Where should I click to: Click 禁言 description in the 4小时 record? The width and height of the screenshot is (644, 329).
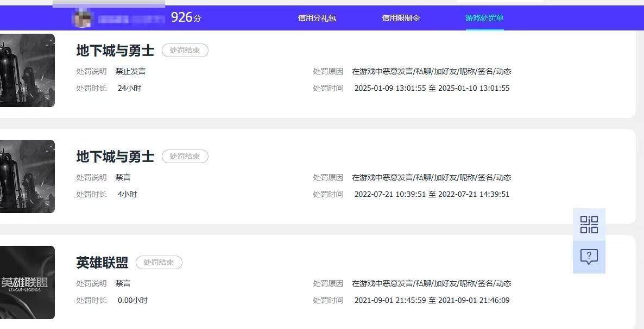coord(123,177)
